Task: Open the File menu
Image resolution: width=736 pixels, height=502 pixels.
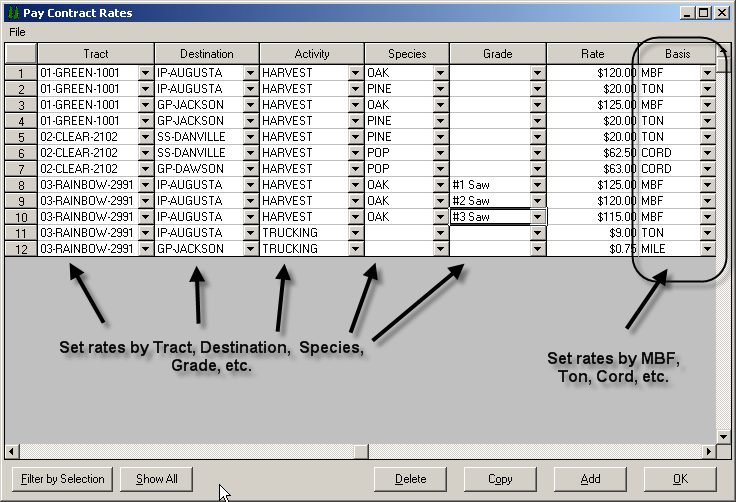Action: click(x=17, y=32)
